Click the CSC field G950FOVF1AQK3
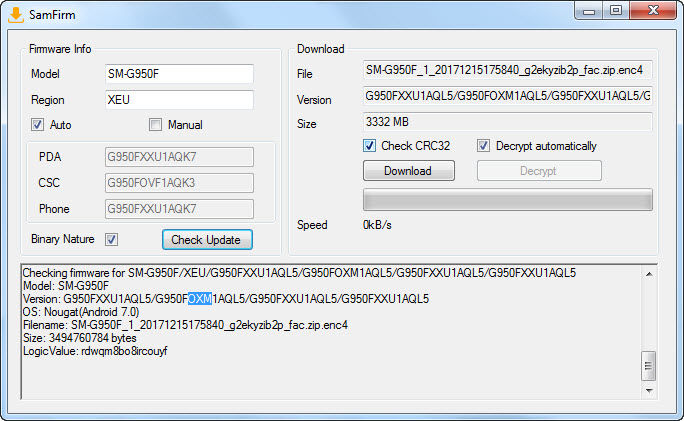 (x=179, y=183)
